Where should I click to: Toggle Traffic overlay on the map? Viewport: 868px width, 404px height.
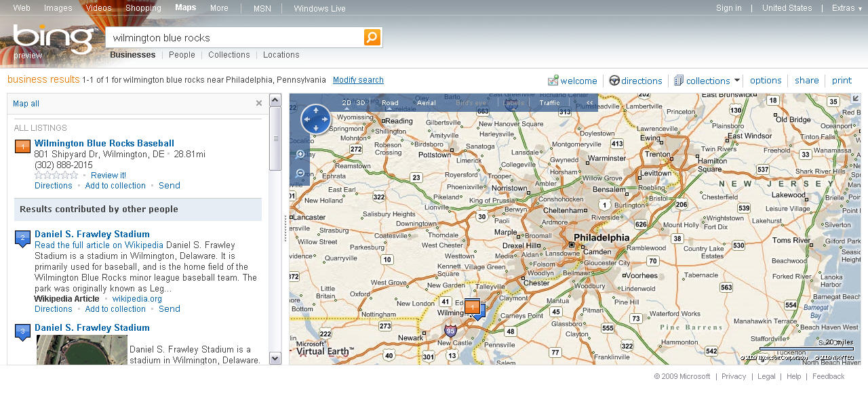click(550, 103)
